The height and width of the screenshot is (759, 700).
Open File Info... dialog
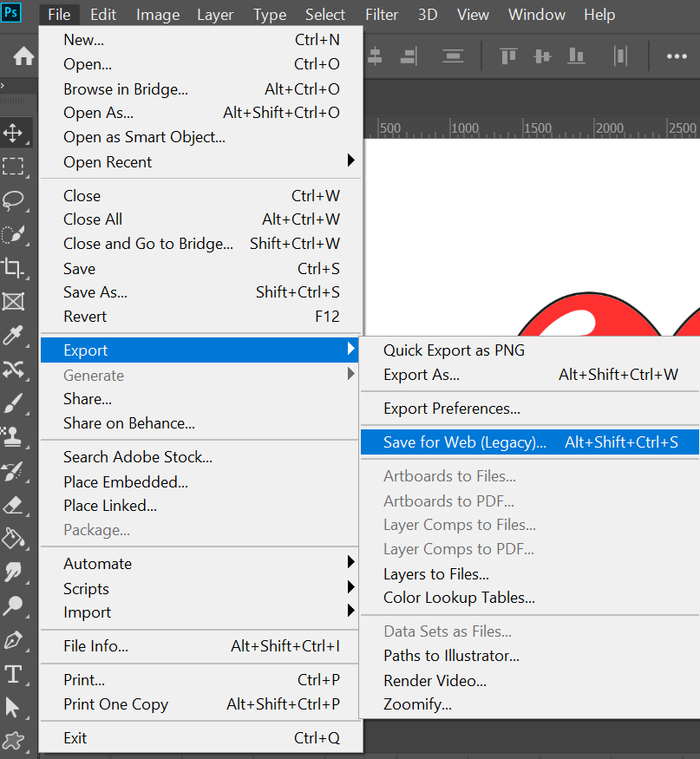click(x=201, y=646)
